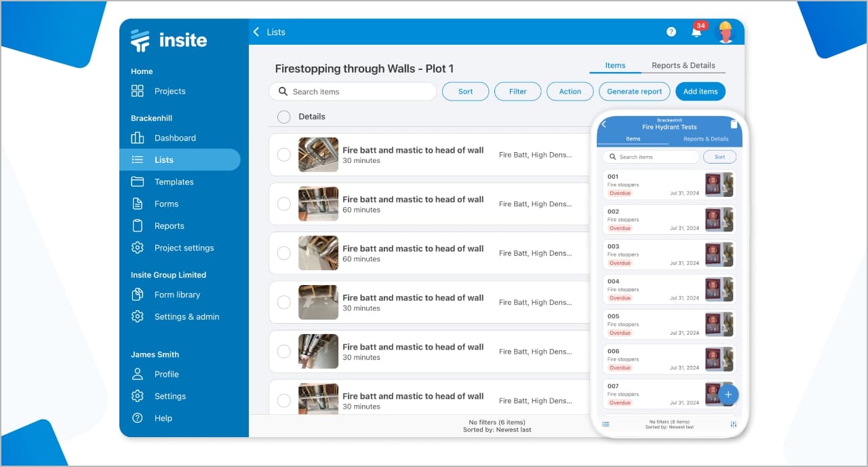Tick the checkbox of the second list row
The width and height of the screenshot is (868, 467).
click(284, 204)
